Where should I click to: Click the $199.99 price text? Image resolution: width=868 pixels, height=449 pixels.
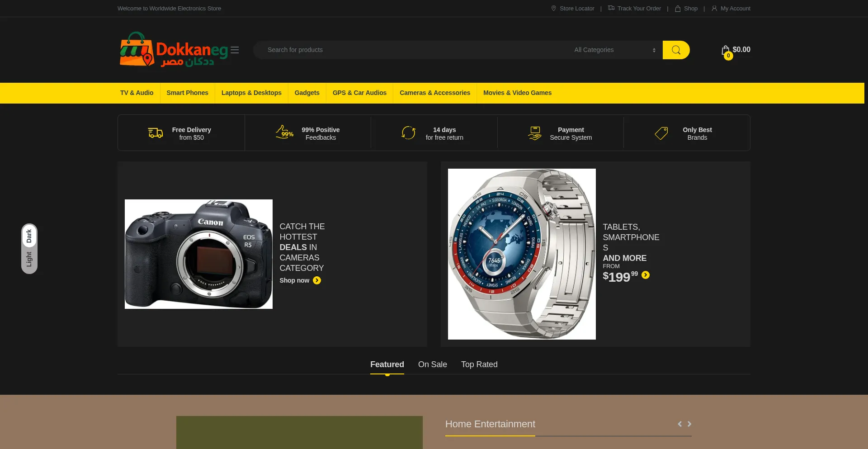pyautogui.click(x=620, y=276)
